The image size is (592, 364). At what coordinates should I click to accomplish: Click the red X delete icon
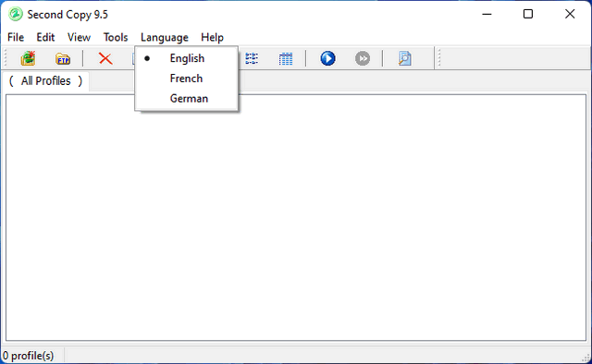click(105, 58)
